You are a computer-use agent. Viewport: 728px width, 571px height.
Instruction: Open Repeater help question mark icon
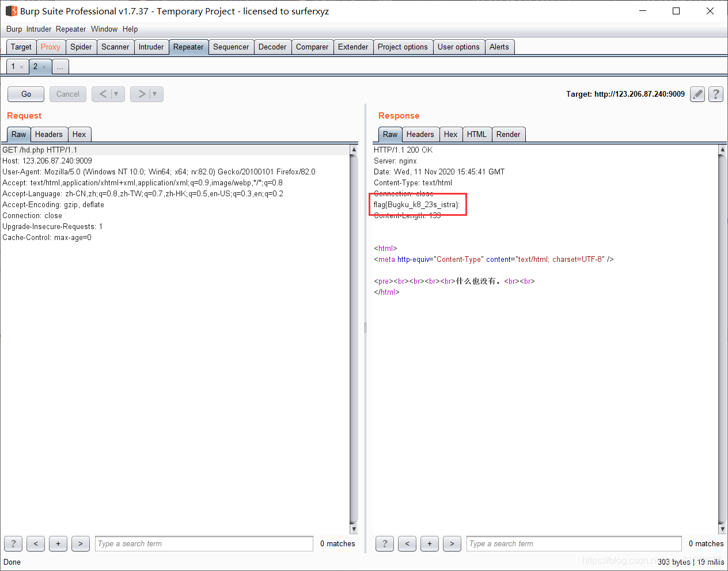tap(716, 94)
